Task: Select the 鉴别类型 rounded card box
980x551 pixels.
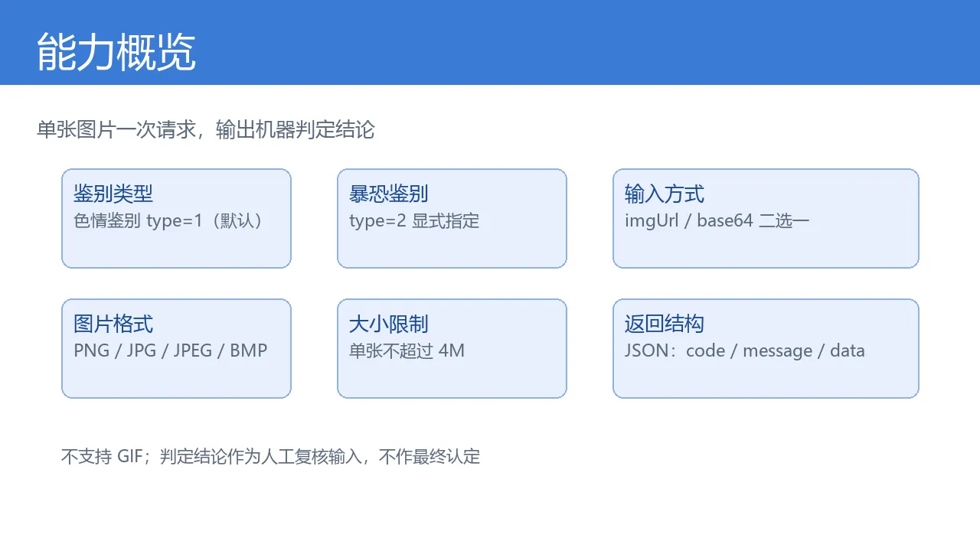Action: tap(176, 218)
